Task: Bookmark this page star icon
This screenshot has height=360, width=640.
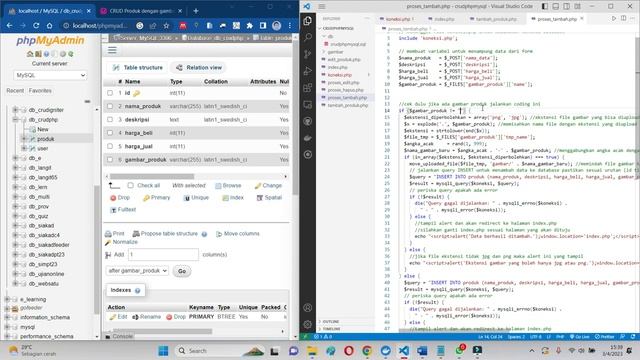Action: (166, 25)
